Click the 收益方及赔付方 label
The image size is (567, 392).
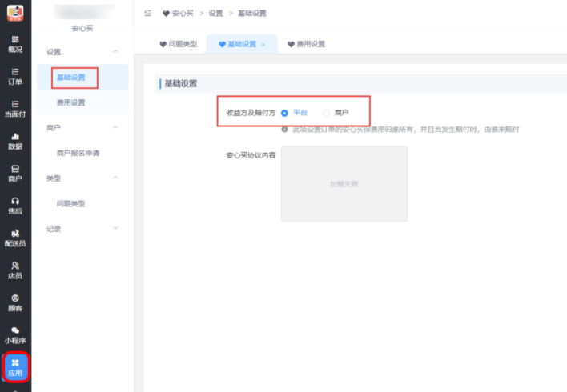(x=251, y=113)
